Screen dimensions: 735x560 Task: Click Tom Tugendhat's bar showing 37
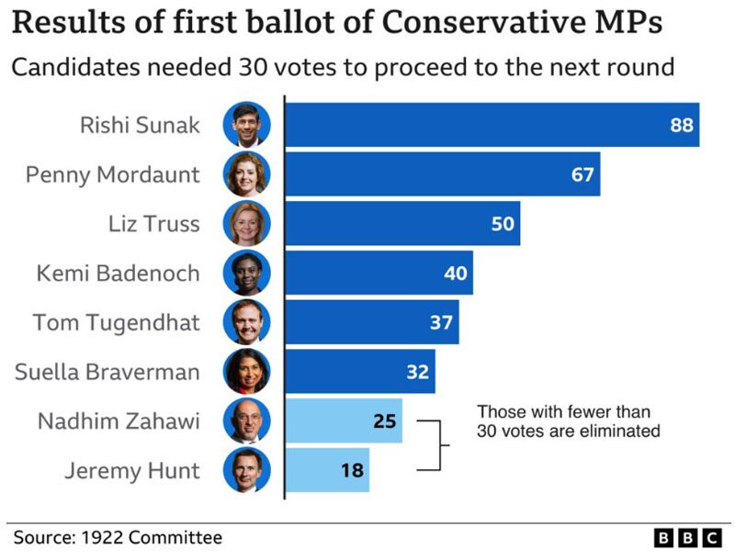tap(372, 322)
